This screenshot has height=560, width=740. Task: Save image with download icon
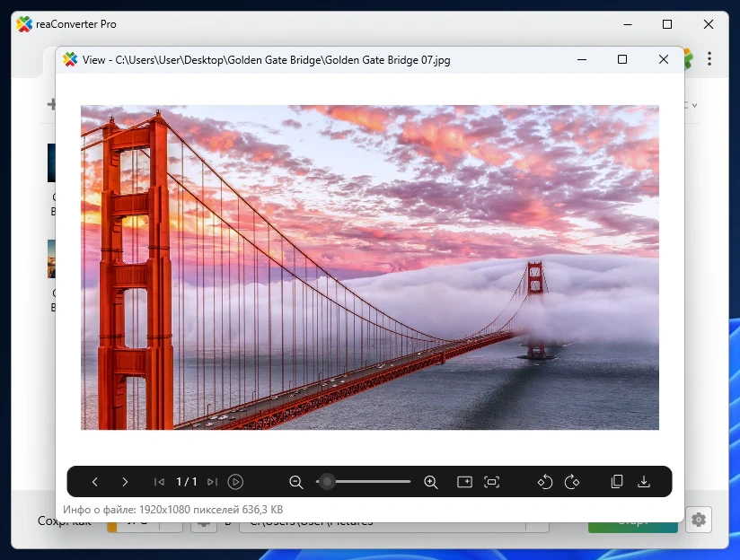tap(644, 482)
